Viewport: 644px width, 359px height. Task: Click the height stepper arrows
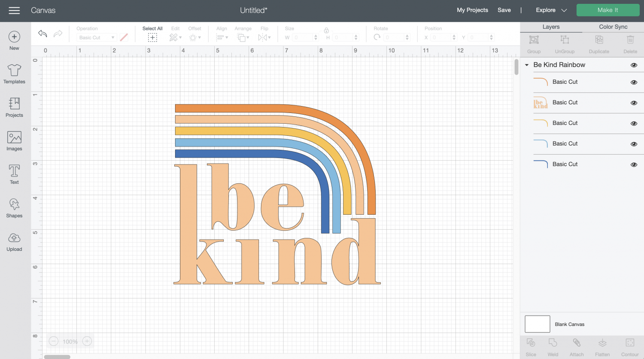click(356, 38)
